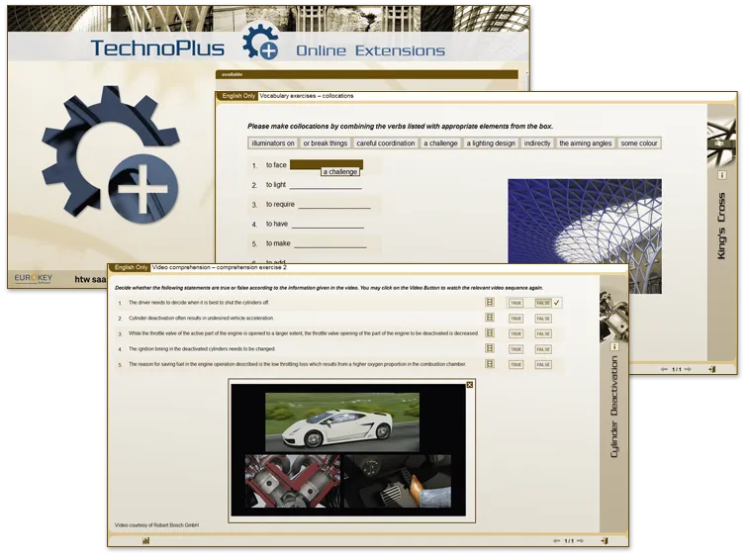This screenshot has height=560, width=750.
Task: Mark statement 4 as FALSE
Action: tap(543, 349)
